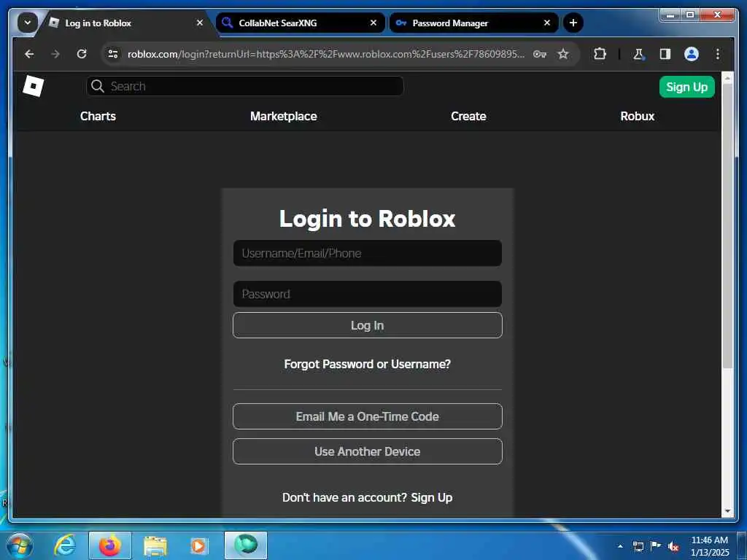Image resolution: width=747 pixels, height=560 pixels.
Task: Open the Robux navigation item
Action: click(637, 116)
